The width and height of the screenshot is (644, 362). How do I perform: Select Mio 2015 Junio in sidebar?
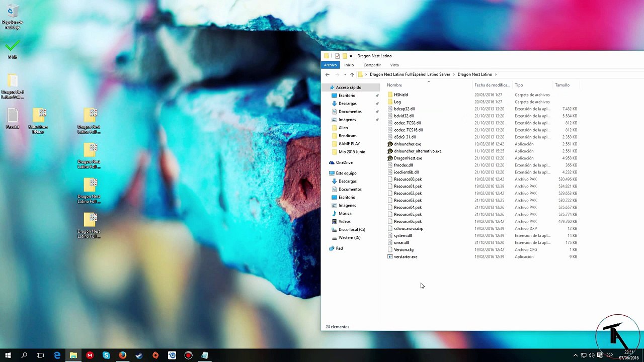click(352, 152)
